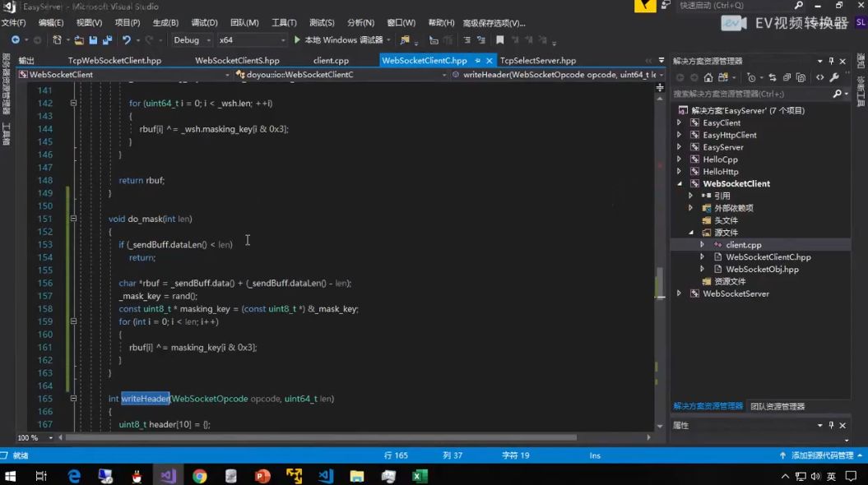The image size is (868, 485).
Task: Sync Solution Explorer with active document
Action: tap(773, 78)
